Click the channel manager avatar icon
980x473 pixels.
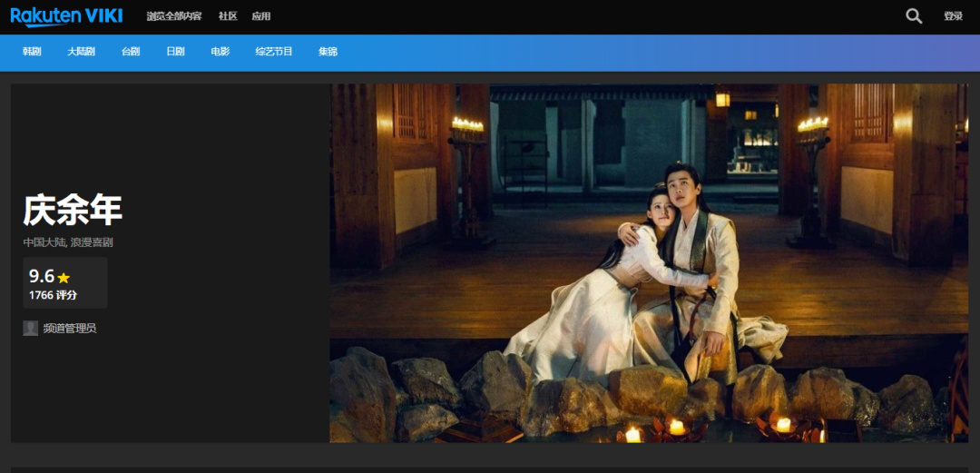(x=31, y=328)
